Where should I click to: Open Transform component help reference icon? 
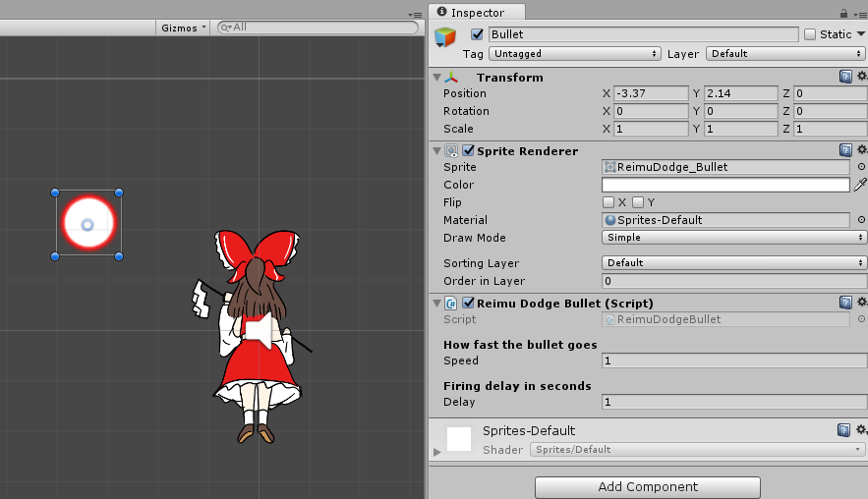(845, 77)
